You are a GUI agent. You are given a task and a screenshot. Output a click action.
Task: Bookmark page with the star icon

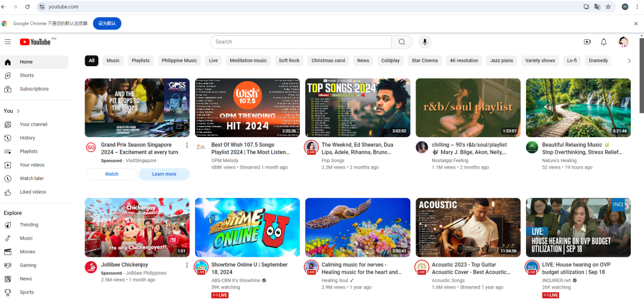pyautogui.click(x=608, y=7)
